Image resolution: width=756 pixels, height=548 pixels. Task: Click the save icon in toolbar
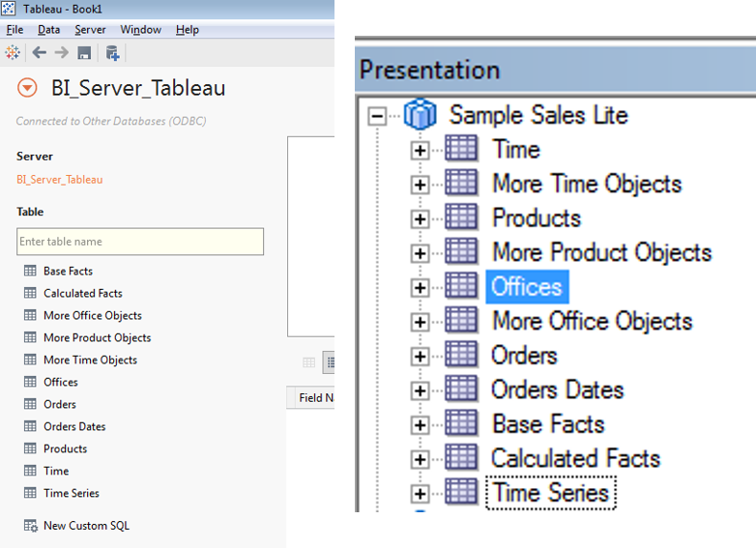pos(84,52)
